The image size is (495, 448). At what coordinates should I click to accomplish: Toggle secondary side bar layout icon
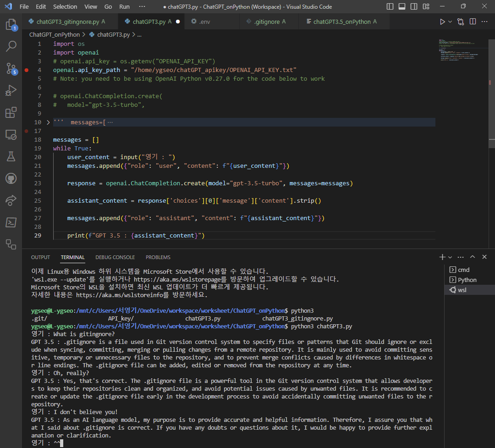[x=414, y=6]
